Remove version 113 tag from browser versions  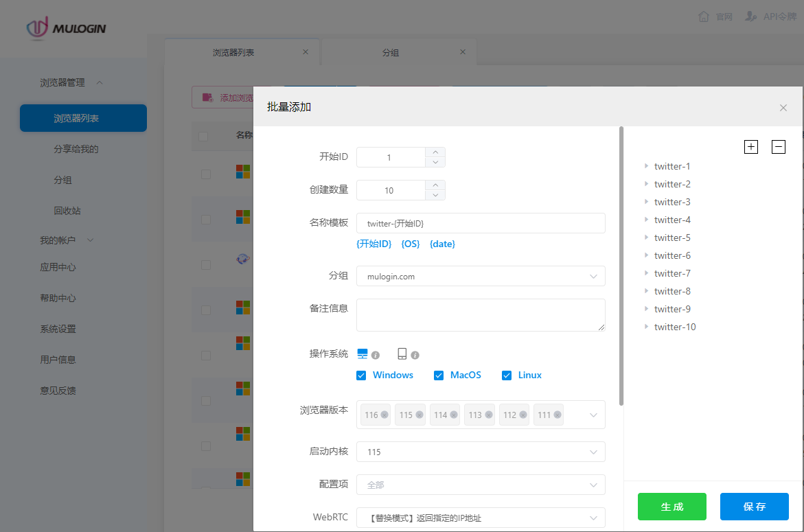489,415
